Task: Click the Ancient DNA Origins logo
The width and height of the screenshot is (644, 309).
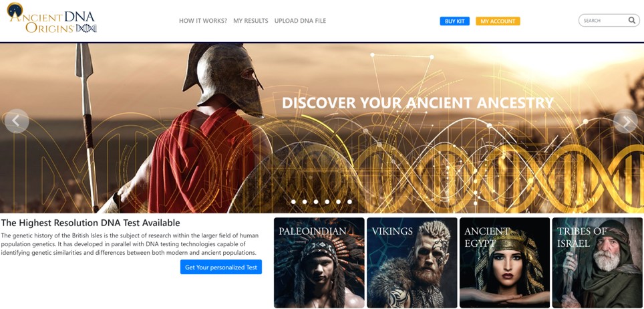Action: (51, 17)
